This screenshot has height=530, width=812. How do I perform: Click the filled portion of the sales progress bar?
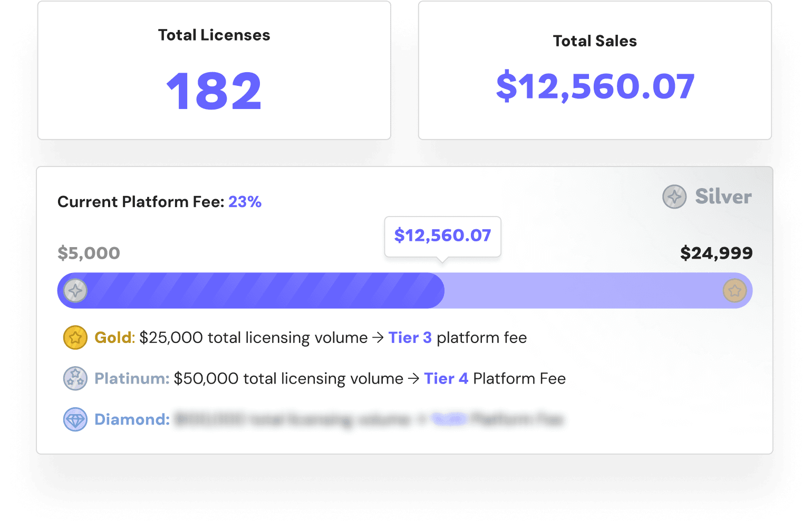264,291
